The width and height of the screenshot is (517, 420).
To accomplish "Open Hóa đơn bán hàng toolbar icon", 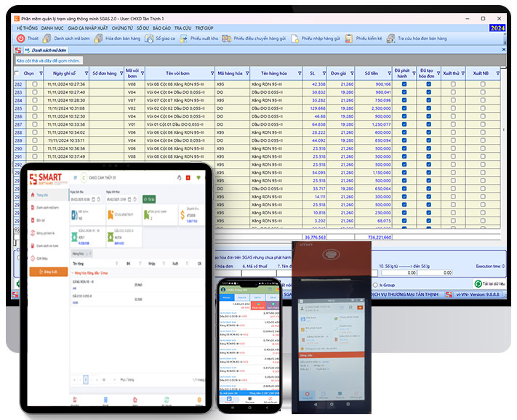I will click(x=98, y=39).
